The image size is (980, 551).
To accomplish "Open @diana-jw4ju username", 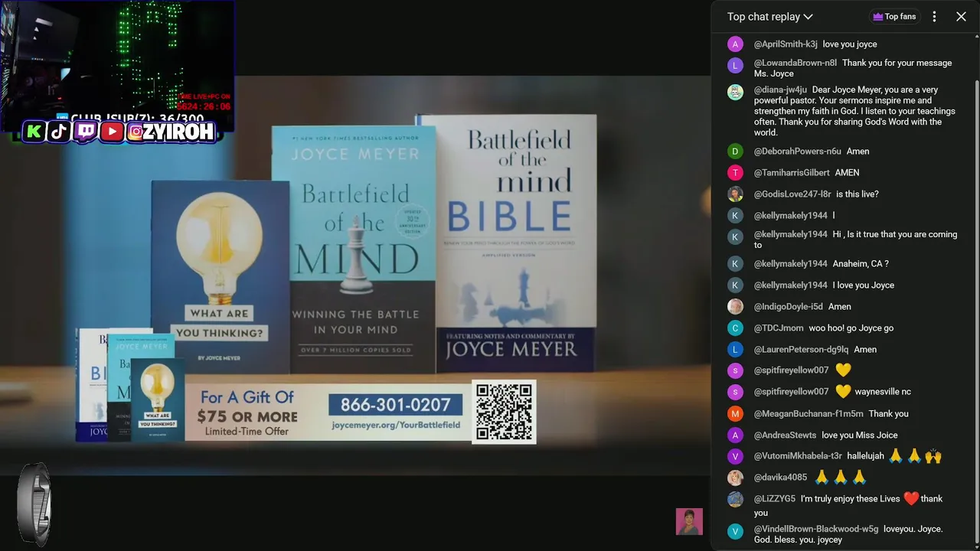I will click(x=780, y=90).
